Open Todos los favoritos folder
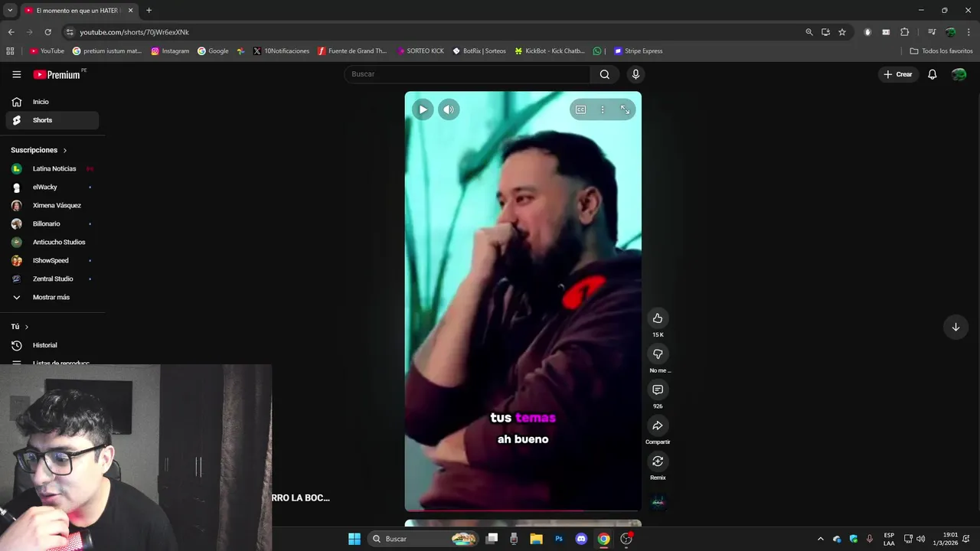980x551 pixels. (x=941, y=51)
